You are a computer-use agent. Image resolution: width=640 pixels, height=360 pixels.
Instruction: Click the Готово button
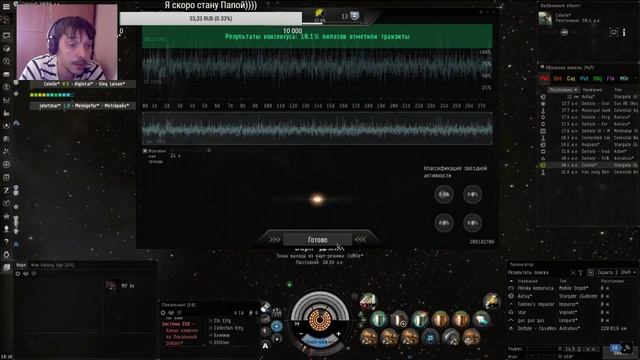tap(318, 240)
